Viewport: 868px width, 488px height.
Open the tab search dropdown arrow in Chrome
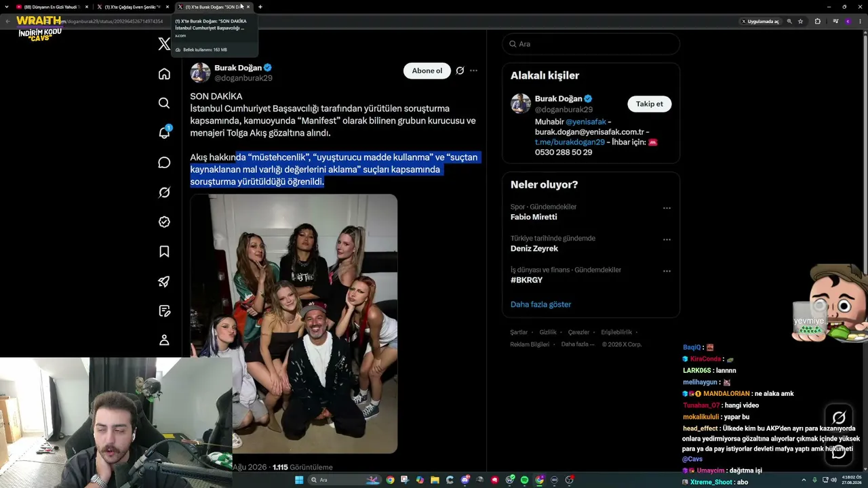[x=8, y=7]
